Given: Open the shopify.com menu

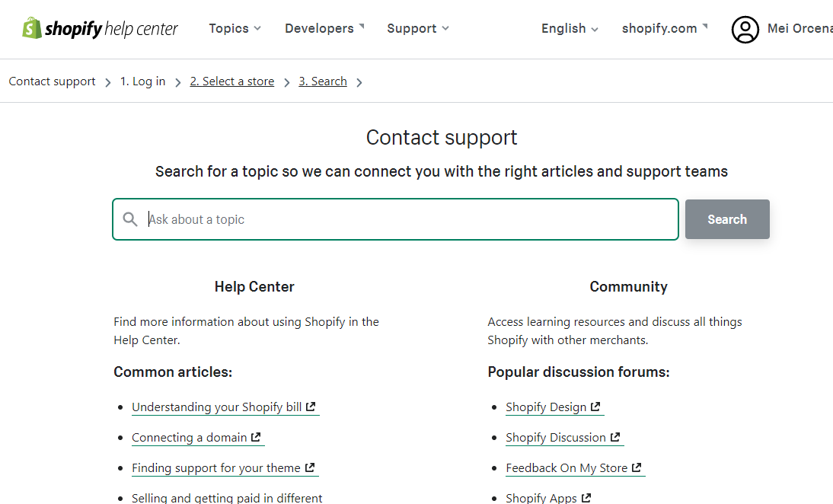Looking at the screenshot, I should click(665, 28).
